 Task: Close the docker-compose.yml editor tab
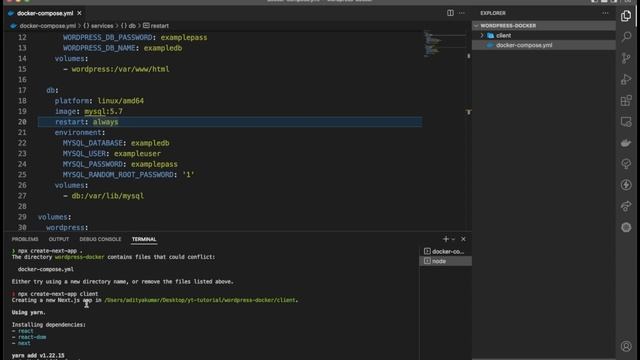click(x=80, y=13)
